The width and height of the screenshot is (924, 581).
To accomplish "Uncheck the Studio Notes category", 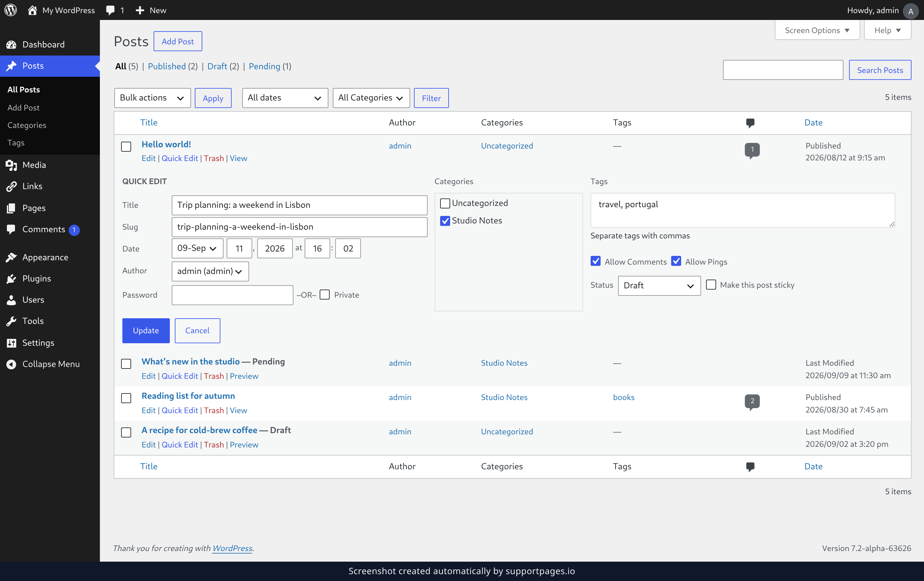I will click(x=445, y=221).
